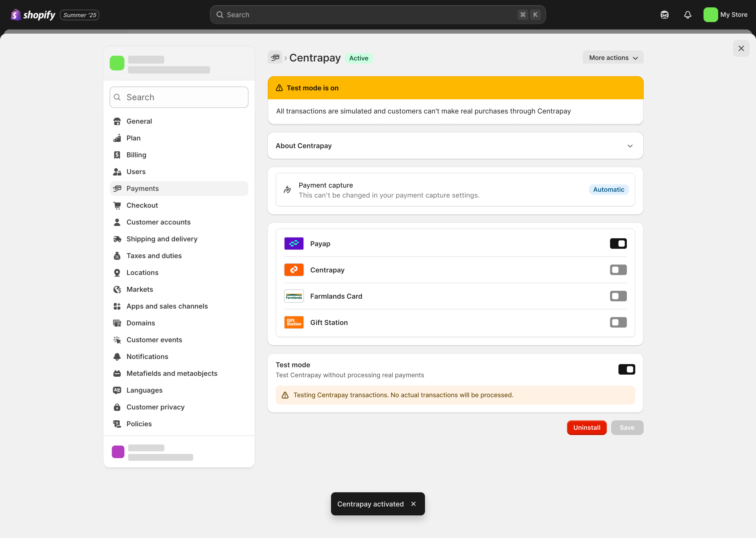The height and width of the screenshot is (538, 756).
Task: Dismiss the Centrapay activated toast
Action: click(x=413, y=504)
